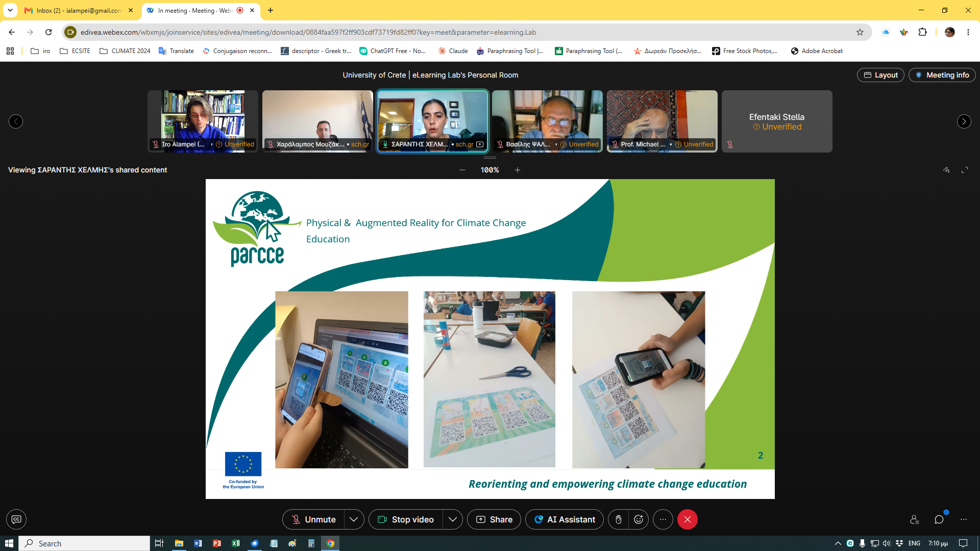
Task: Click the Share button
Action: click(494, 519)
